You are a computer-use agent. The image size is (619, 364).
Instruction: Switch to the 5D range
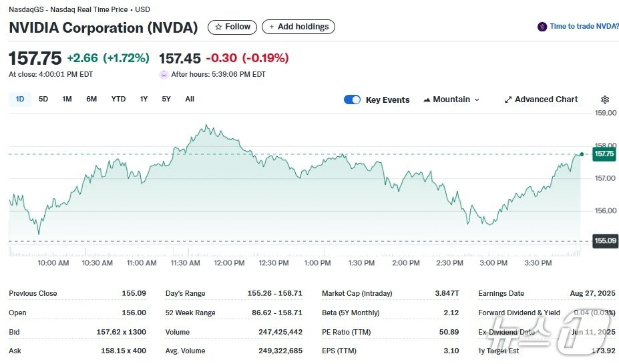(43, 99)
